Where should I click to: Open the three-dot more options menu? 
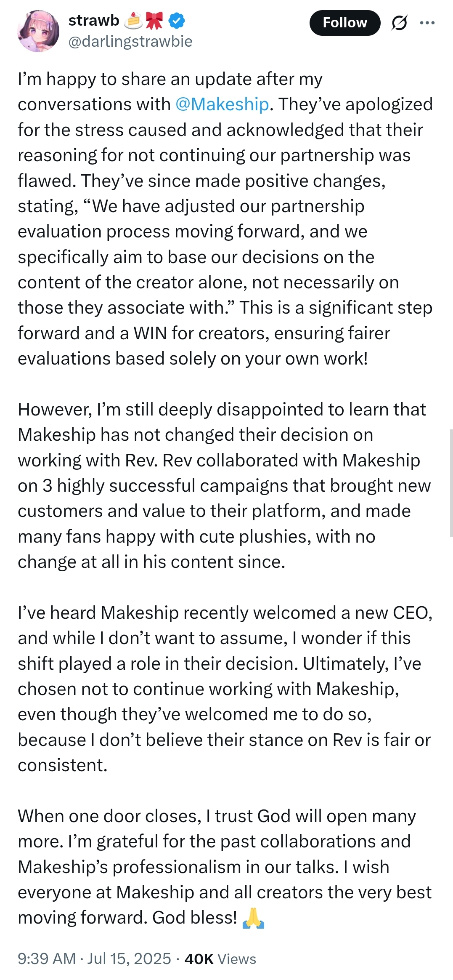click(427, 23)
